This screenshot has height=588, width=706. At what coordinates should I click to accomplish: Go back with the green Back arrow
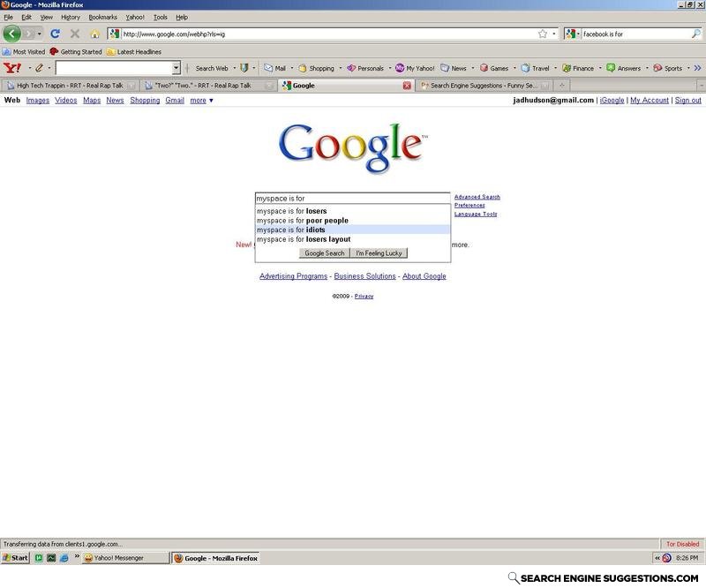12,34
